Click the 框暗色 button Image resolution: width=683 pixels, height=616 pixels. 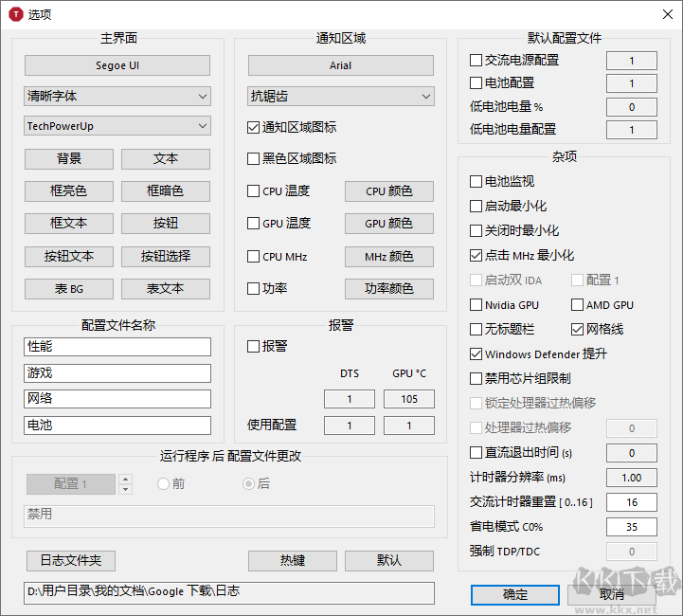click(x=166, y=191)
